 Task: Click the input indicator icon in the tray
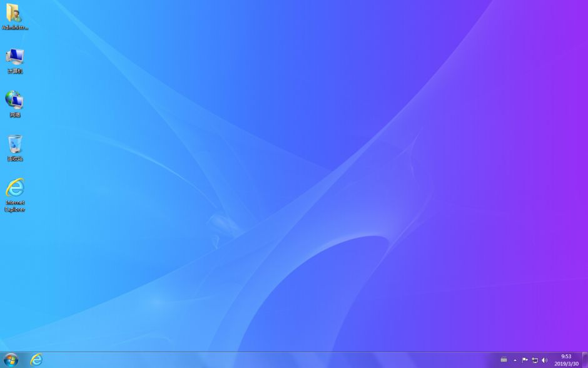pyautogui.click(x=505, y=360)
